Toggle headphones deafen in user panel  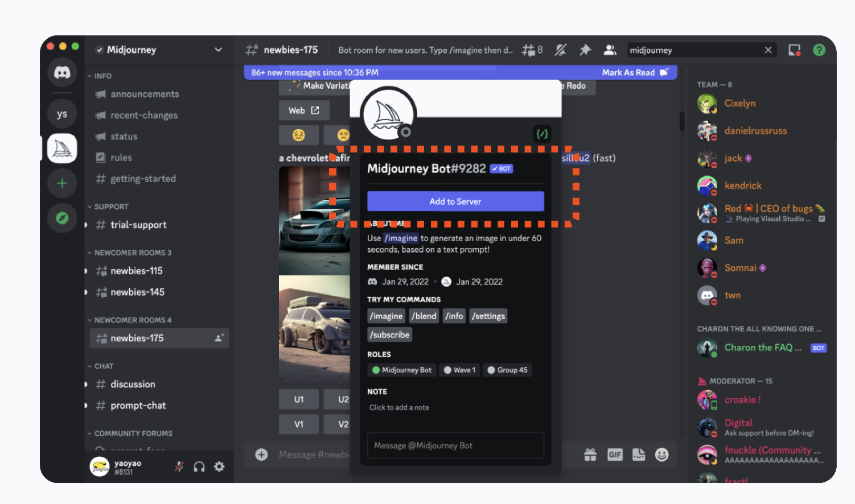tap(199, 467)
